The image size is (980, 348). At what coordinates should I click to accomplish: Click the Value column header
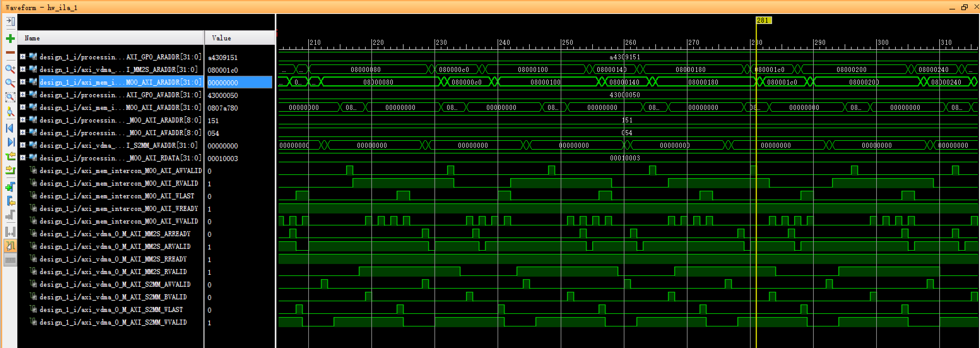[x=239, y=38]
